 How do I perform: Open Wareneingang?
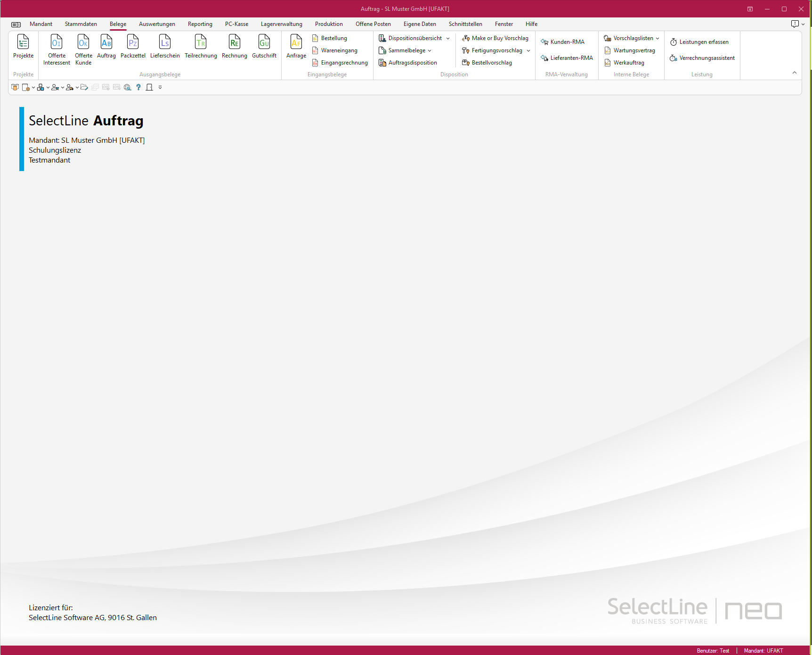click(x=335, y=50)
